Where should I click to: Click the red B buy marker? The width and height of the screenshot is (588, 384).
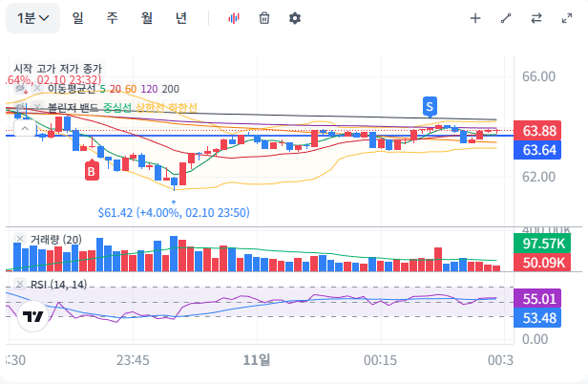[x=92, y=170]
